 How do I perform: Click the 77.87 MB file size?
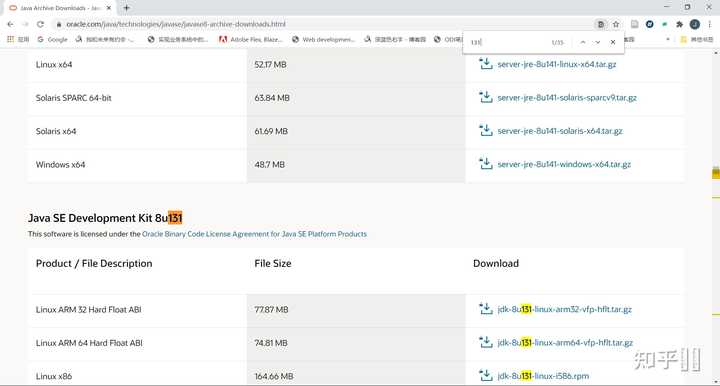271,310
